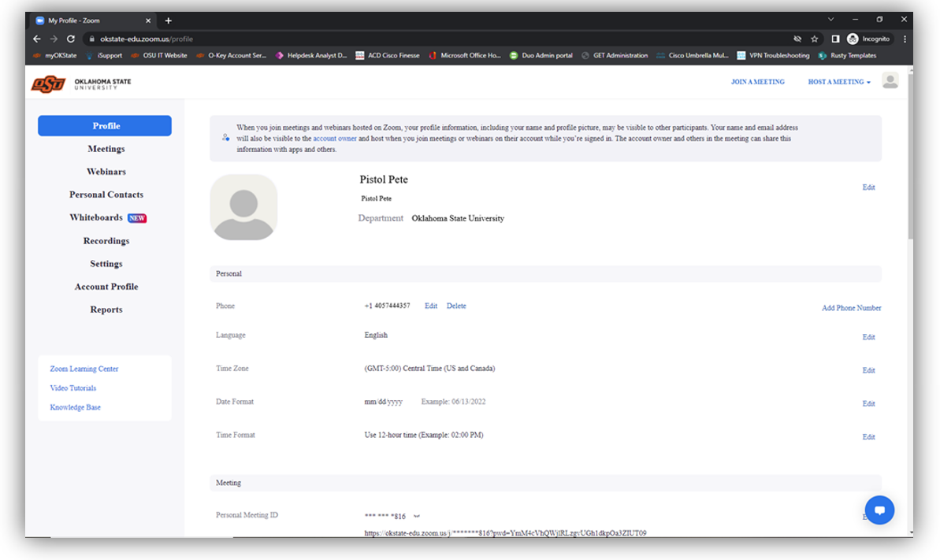Open the chat support bubble

[x=879, y=510]
